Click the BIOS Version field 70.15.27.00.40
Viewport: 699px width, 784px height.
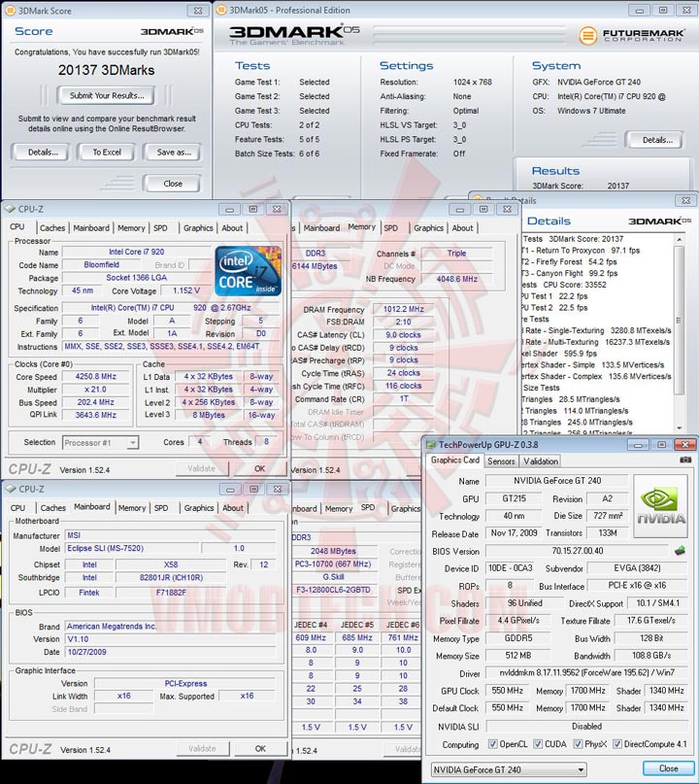click(577, 551)
